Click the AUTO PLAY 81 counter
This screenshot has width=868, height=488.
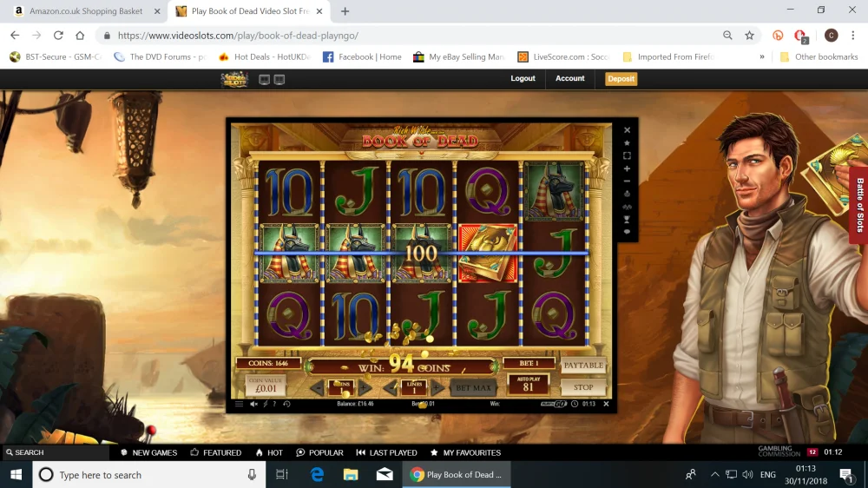click(528, 385)
